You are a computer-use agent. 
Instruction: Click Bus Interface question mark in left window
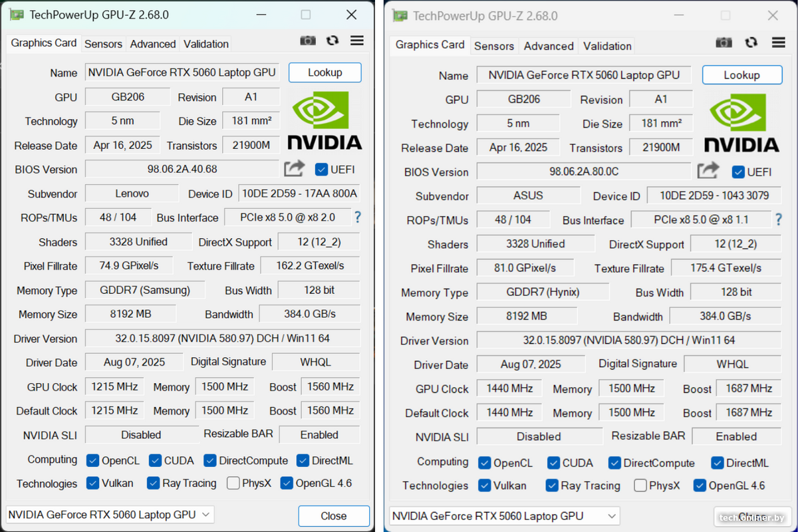pos(358,217)
